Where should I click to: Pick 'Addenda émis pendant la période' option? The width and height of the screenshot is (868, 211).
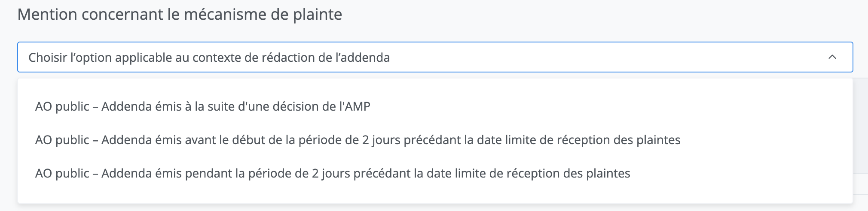coord(333,173)
